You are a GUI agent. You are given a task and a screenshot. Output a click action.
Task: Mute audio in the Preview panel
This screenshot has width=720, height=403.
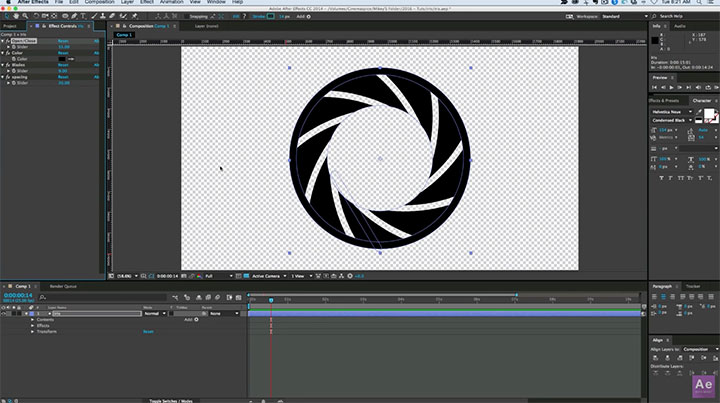[x=698, y=87]
